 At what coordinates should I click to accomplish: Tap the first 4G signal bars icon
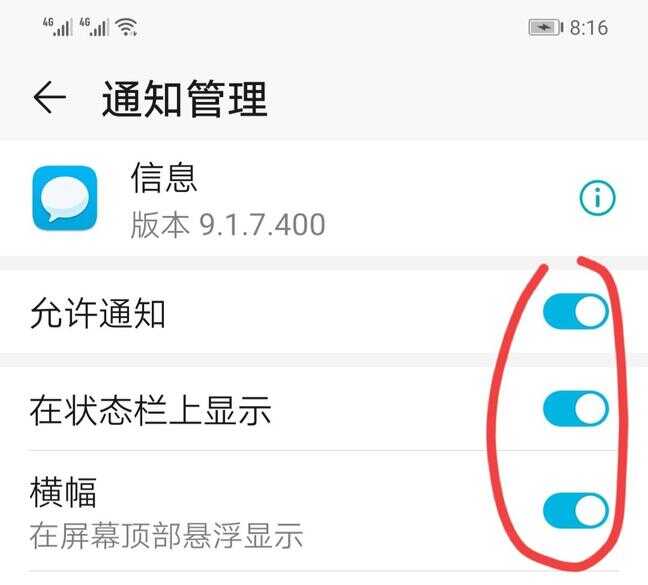tap(58, 27)
